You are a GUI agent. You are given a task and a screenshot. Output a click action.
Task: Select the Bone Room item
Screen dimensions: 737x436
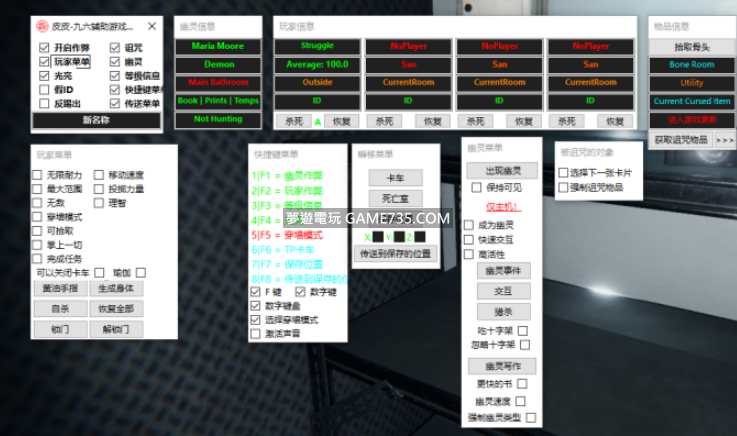tap(692, 65)
